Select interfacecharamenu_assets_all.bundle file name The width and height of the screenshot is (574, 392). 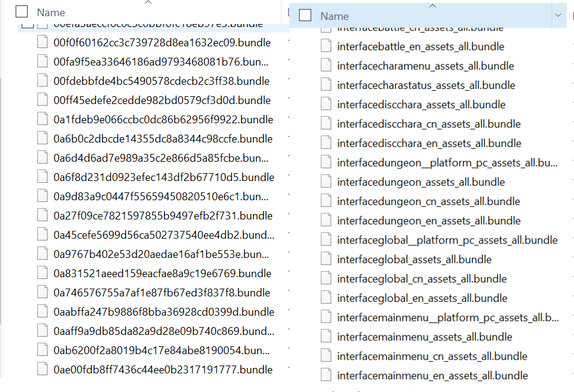(x=425, y=66)
